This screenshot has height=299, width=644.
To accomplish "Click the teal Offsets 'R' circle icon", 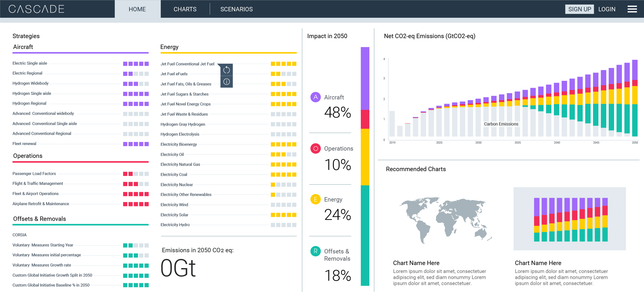I will [x=315, y=251].
